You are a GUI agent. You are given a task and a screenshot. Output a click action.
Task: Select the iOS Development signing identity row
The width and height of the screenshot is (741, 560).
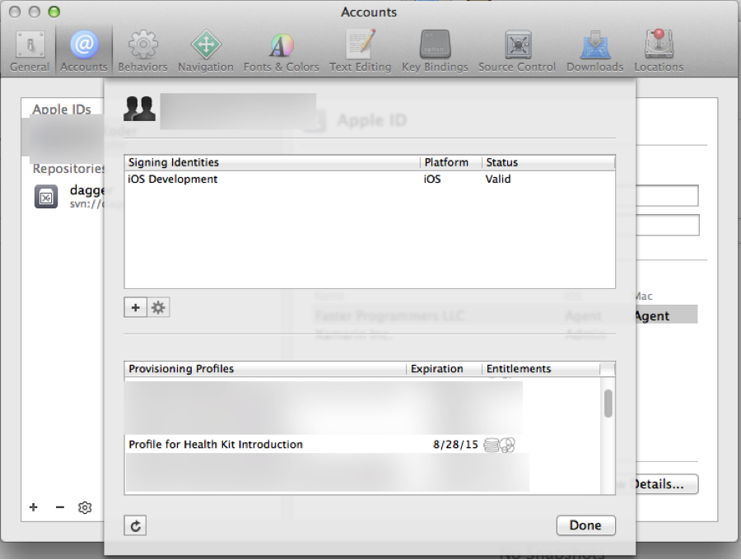coord(247,179)
